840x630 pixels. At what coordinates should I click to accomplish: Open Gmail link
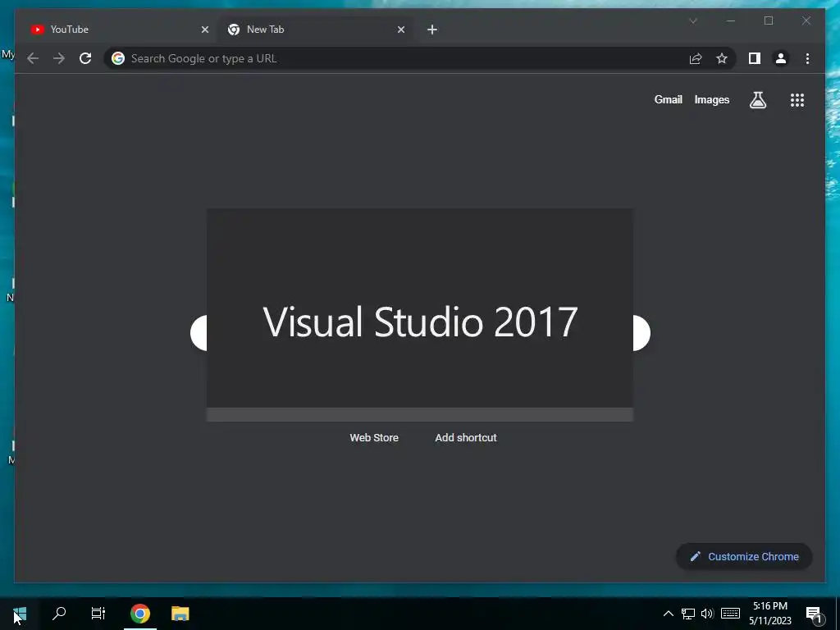pos(668,99)
